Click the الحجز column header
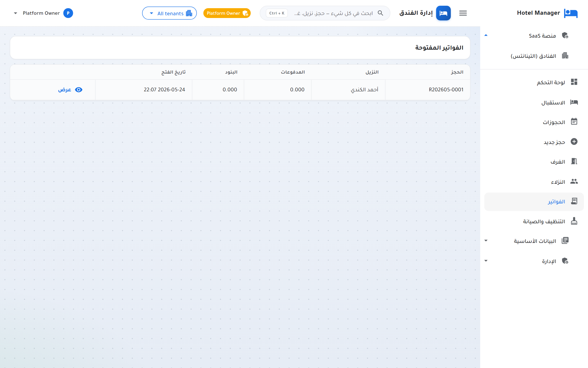This screenshot has height=368, width=588. click(457, 72)
